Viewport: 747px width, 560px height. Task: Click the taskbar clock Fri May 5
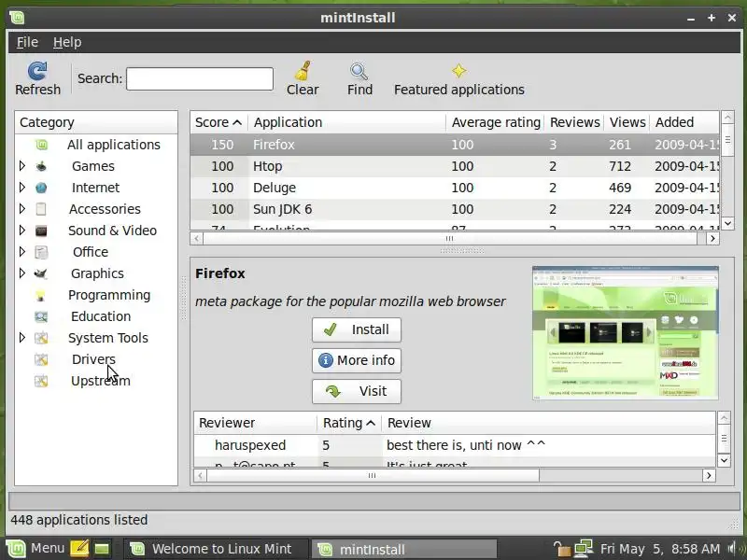pyautogui.click(x=660, y=549)
